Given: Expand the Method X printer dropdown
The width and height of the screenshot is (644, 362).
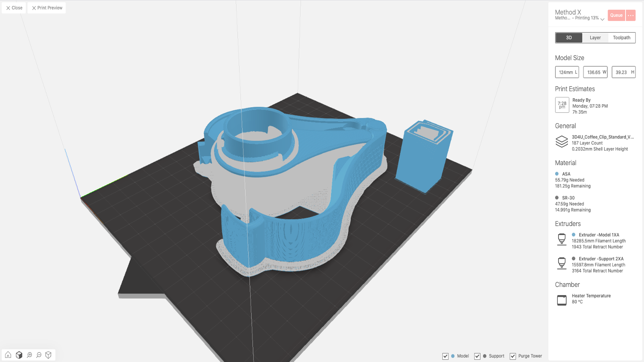Looking at the screenshot, I should pos(602,19).
